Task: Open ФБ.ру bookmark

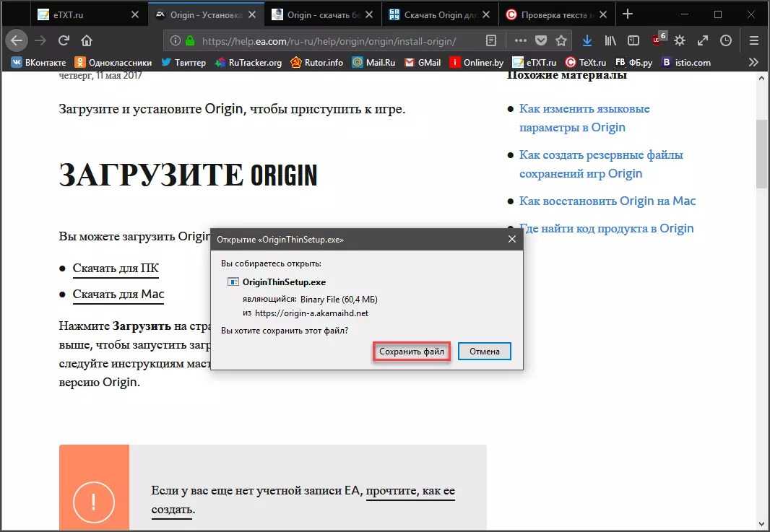Action: (x=633, y=62)
